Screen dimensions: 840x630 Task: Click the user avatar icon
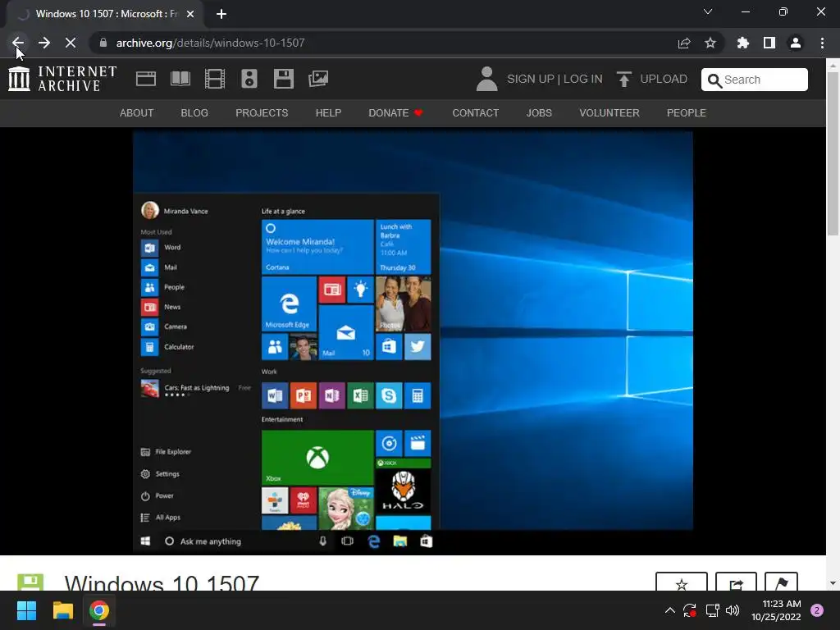click(486, 79)
